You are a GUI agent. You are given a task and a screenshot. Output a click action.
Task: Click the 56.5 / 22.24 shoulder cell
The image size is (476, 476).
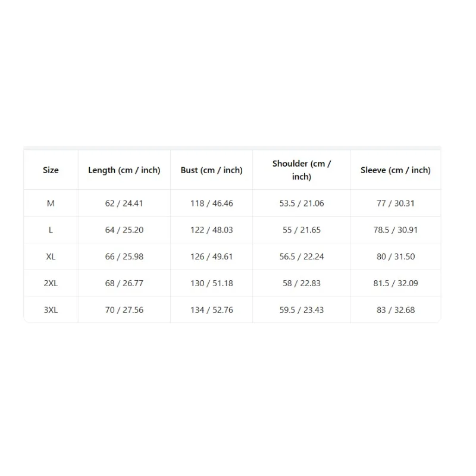point(302,257)
